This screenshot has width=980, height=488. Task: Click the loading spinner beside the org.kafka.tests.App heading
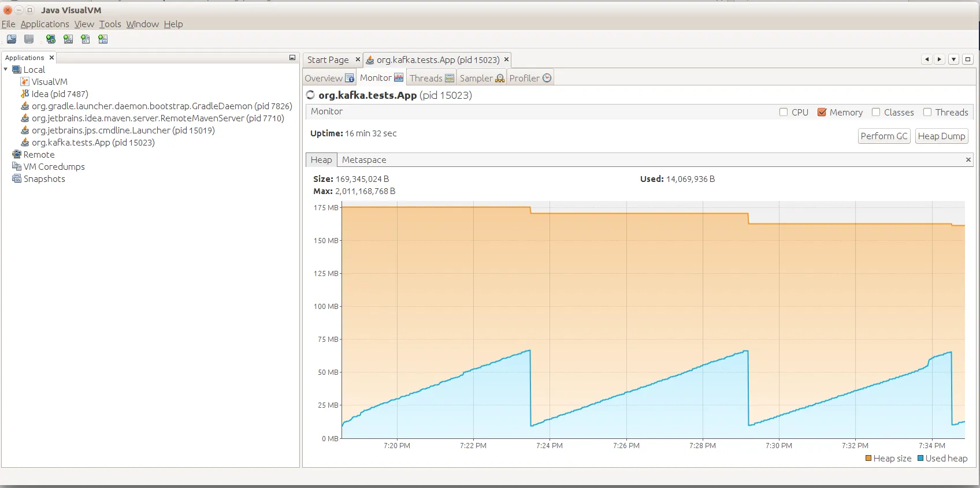(x=310, y=95)
